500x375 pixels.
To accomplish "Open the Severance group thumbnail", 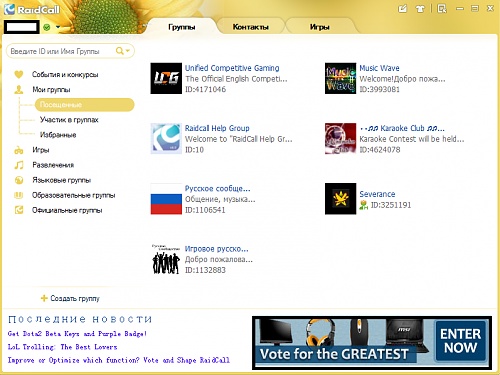I will point(341,199).
